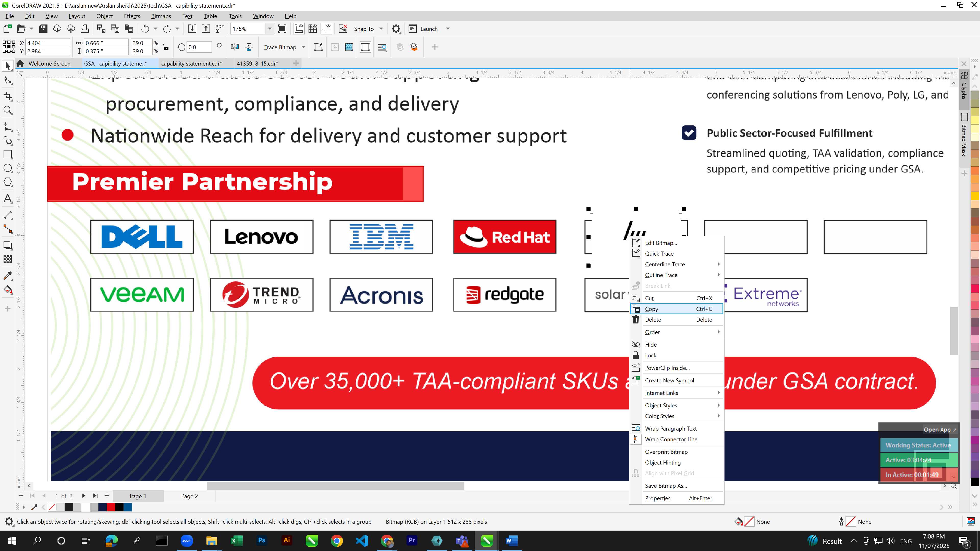
Task: Click the Save icon in toolbar
Action: pyautogui.click(x=43, y=29)
